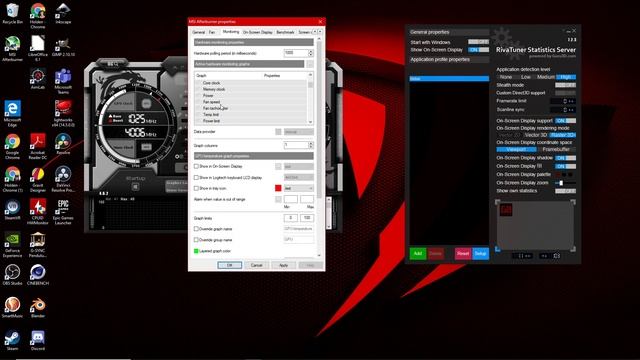The width and height of the screenshot is (640, 360).
Task: Toggle the Layered graph color checkbox
Action: pyautogui.click(x=196, y=251)
